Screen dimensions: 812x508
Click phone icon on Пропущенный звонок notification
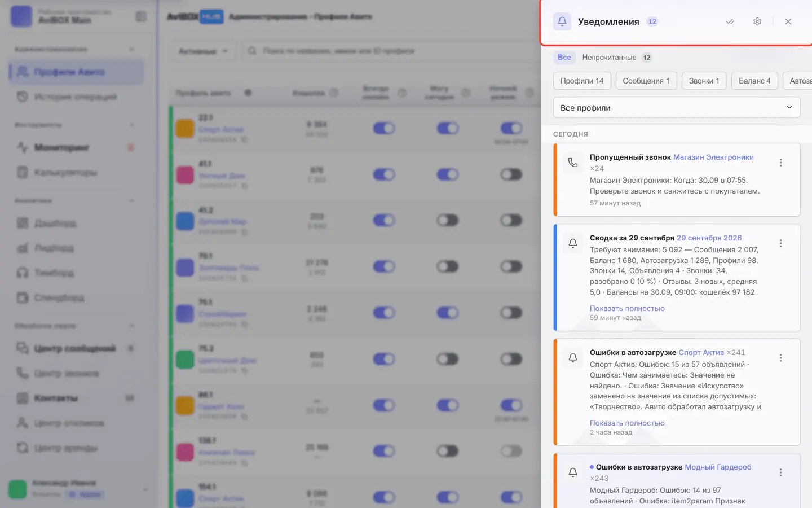click(573, 163)
